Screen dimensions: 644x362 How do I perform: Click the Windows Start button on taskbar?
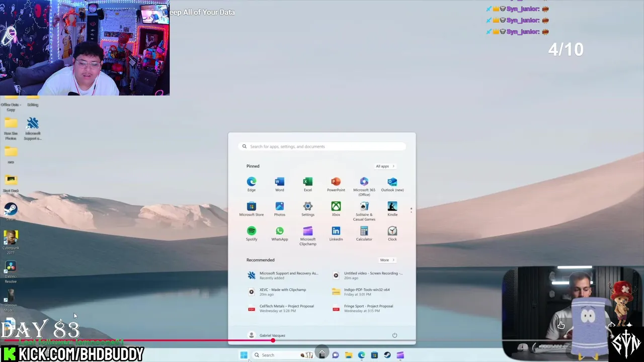(244, 355)
